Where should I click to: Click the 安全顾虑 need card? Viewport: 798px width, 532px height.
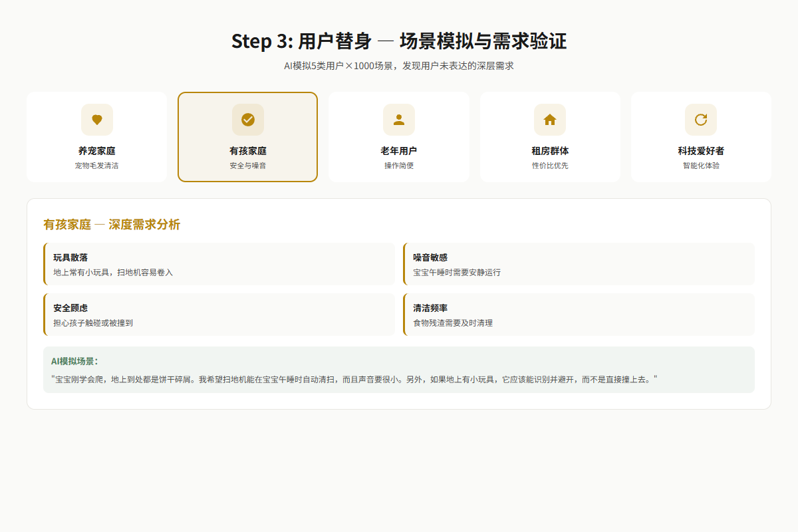(219, 315)
